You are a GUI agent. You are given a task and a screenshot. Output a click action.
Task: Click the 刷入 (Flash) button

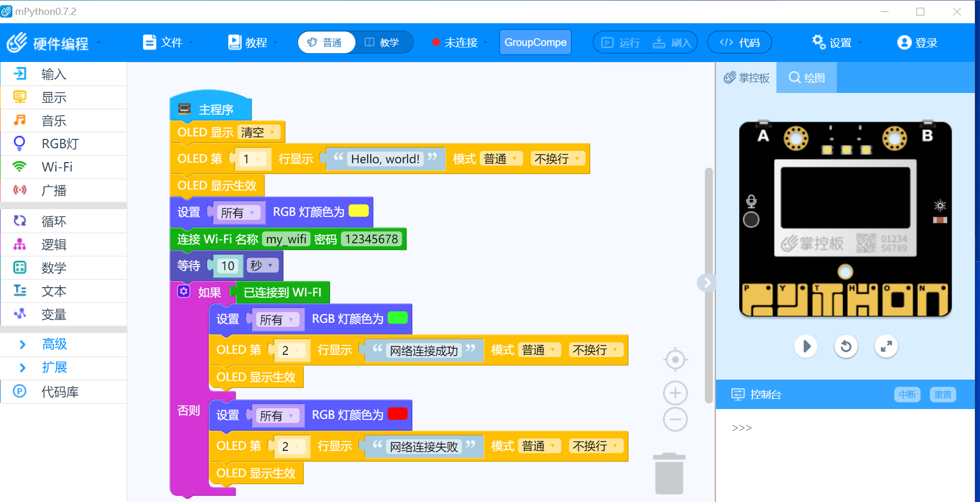[672, 42]
